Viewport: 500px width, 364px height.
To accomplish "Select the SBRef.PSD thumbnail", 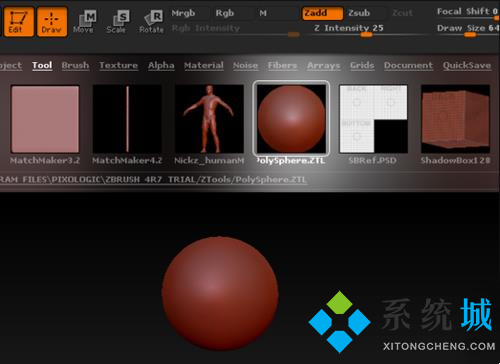I will [373, 119].
